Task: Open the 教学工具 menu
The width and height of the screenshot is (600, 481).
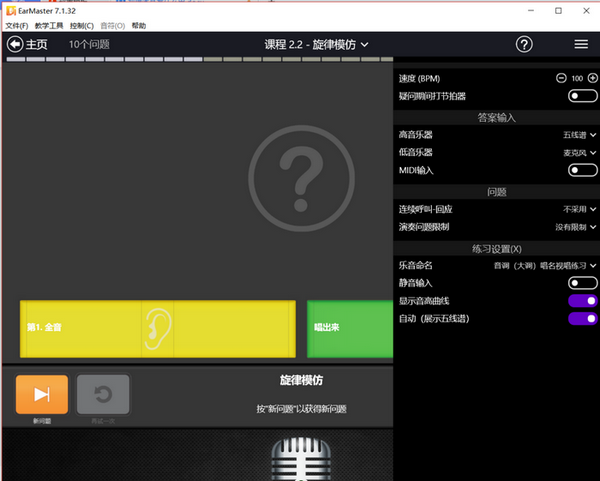Action: pos(49,26)
